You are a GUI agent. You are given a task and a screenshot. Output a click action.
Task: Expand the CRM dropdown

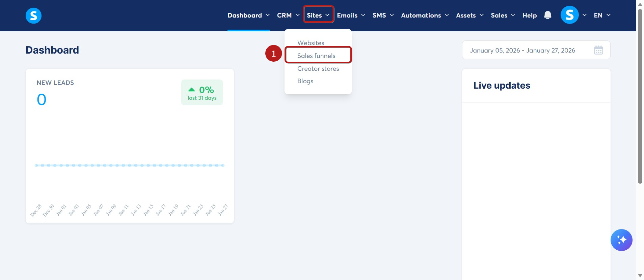pyautogui.click(x=288, y=15)
